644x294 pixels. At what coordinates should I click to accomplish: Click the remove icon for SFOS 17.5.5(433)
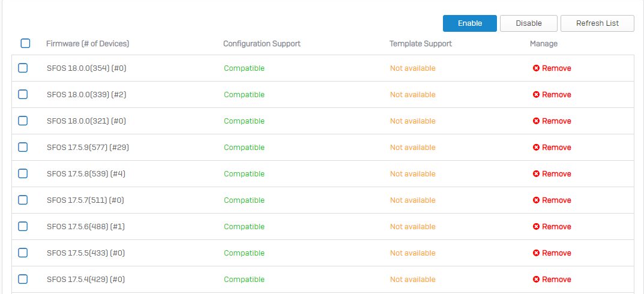pyautogui.click(x=536, y=253)
